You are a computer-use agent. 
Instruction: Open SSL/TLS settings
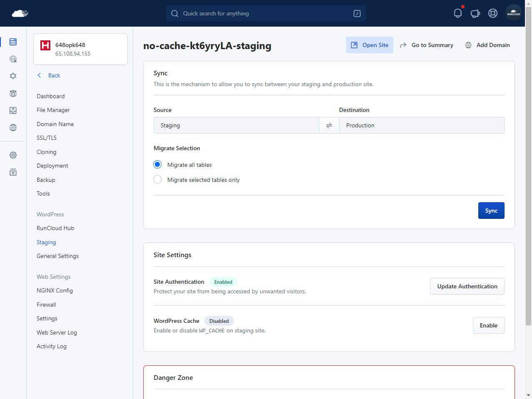[x=47, y=138]
